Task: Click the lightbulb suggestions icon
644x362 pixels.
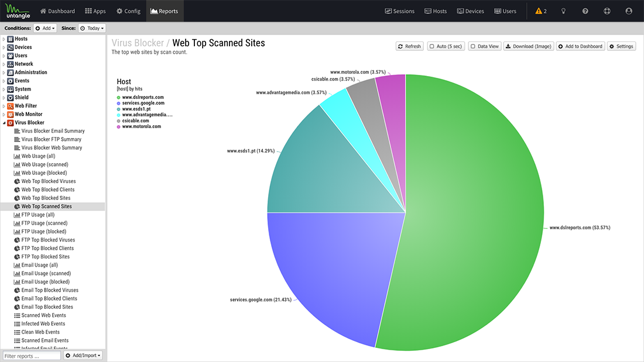Action: (563, 11)
